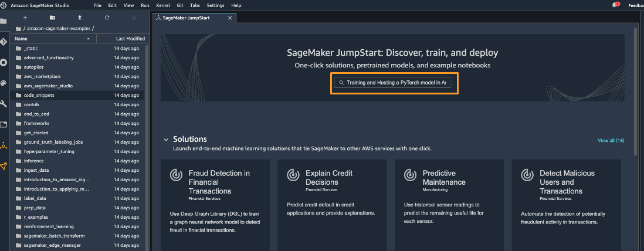Image resolution: width=644 pixels, height=251 pixels.
Task: Click the autopilot folder icon
Action: pos(18,67)
